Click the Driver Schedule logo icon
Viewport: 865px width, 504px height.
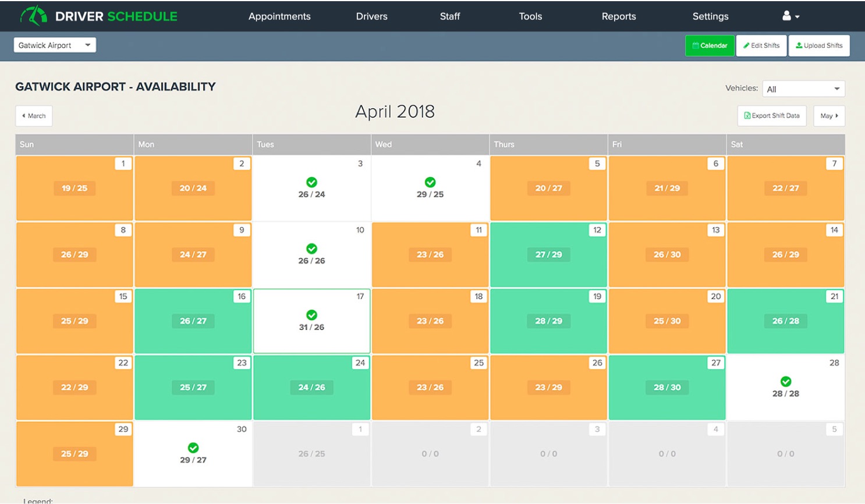point(34,16)
